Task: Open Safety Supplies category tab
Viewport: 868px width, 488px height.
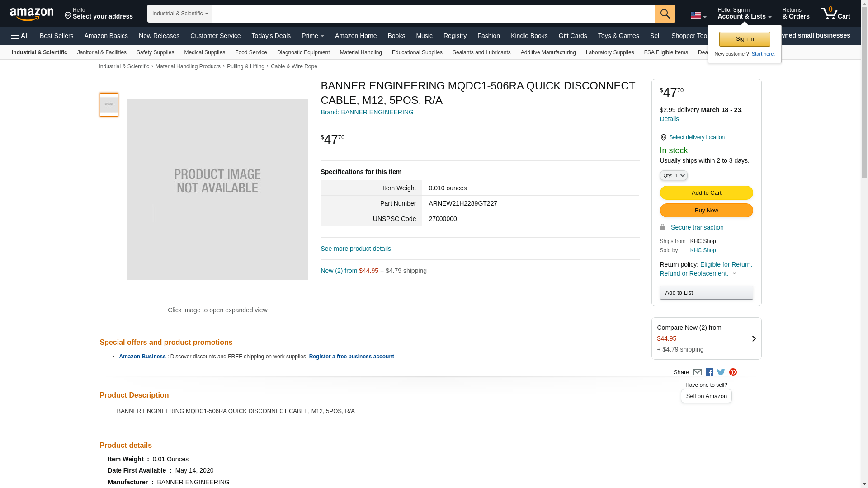Action: point(155,52)
